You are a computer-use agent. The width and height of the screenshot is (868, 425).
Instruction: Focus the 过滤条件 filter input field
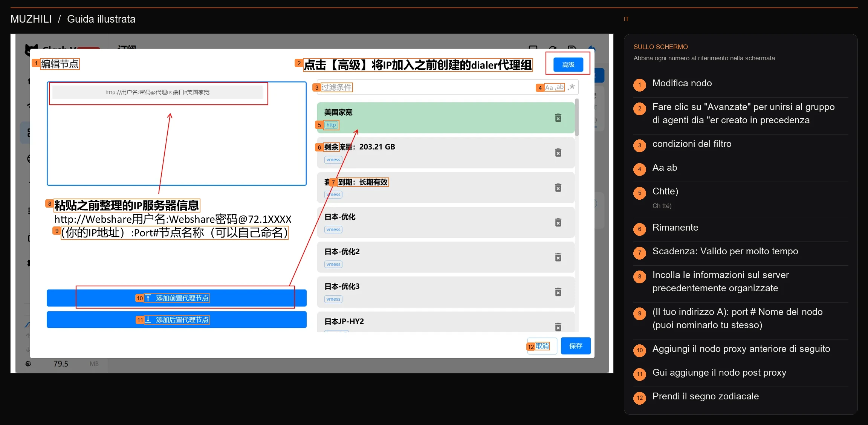(x=426, y=87)
